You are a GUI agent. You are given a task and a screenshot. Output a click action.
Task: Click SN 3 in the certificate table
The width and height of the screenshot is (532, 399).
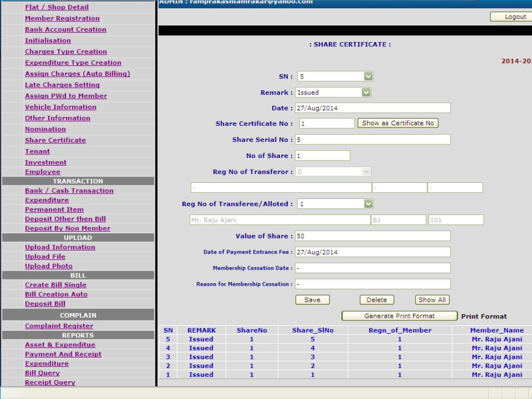pos(168,357)
